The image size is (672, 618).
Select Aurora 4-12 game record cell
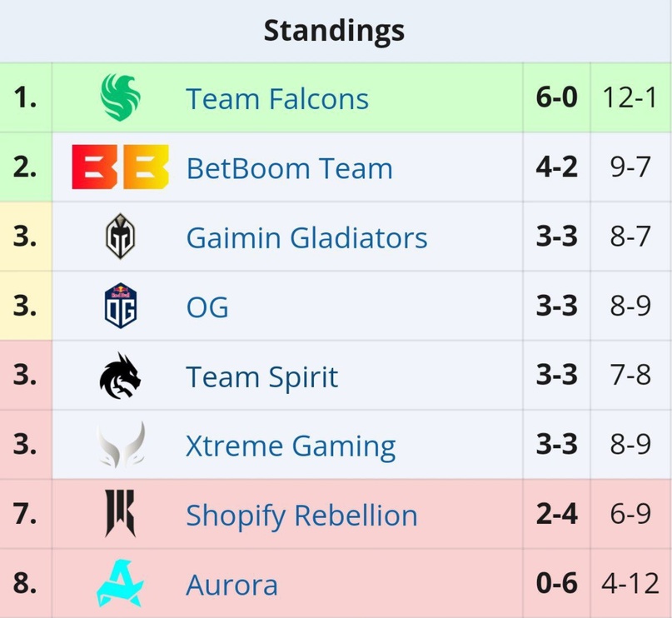[631, 583]
